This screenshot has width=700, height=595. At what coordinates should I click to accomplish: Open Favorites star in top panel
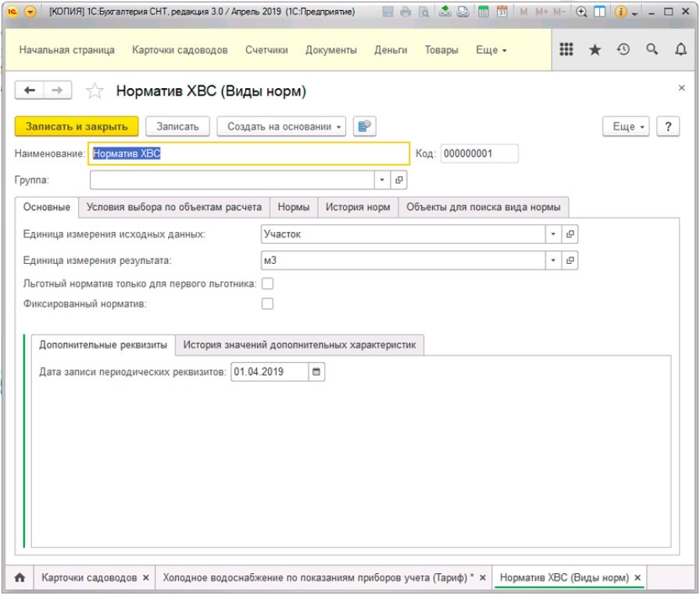(x=595, y=49)
